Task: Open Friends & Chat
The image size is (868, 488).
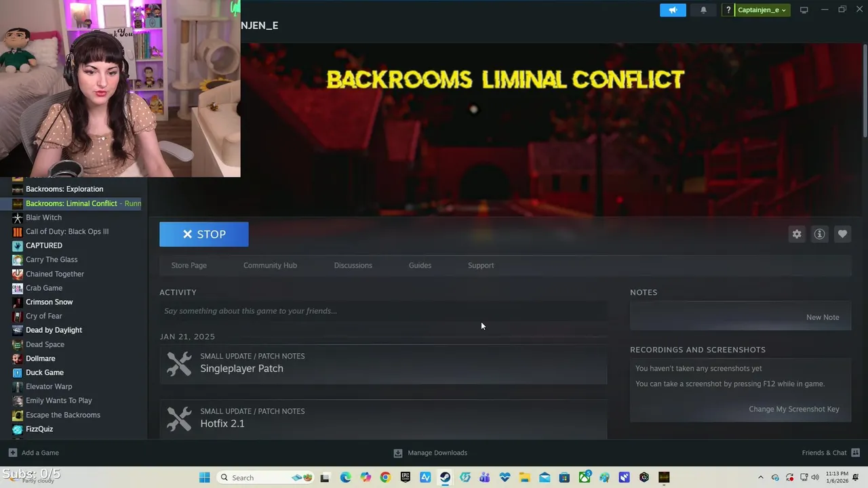Action: pos(831,453)
